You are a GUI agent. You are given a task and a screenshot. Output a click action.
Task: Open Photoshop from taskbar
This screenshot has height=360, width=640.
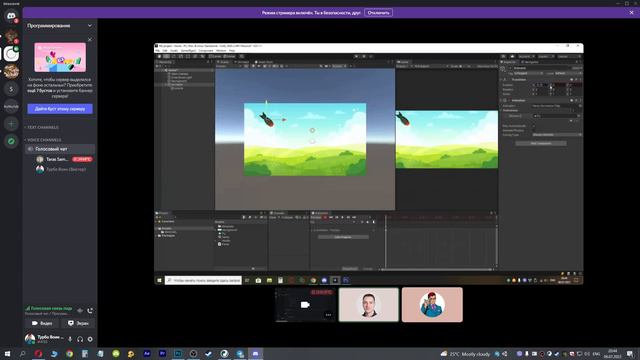178,353
